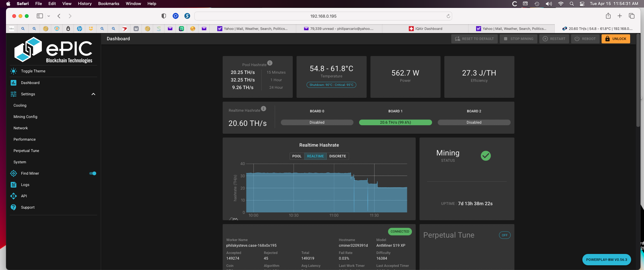Click Board 0 Disabled bar

317,122
